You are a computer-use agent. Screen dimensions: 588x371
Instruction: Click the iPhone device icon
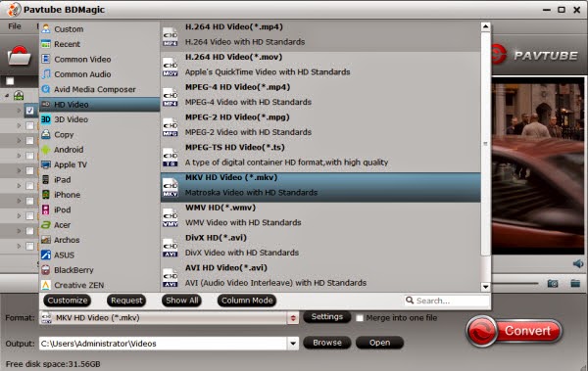[46, 195]
